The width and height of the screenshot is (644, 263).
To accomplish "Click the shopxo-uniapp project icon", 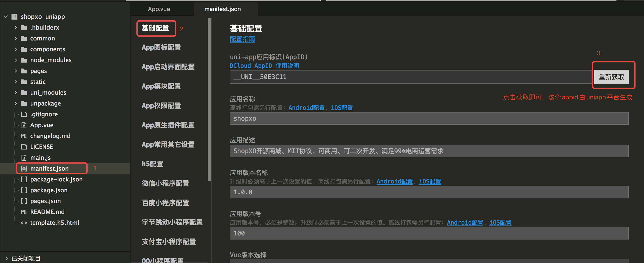I will tap(14, 17).
